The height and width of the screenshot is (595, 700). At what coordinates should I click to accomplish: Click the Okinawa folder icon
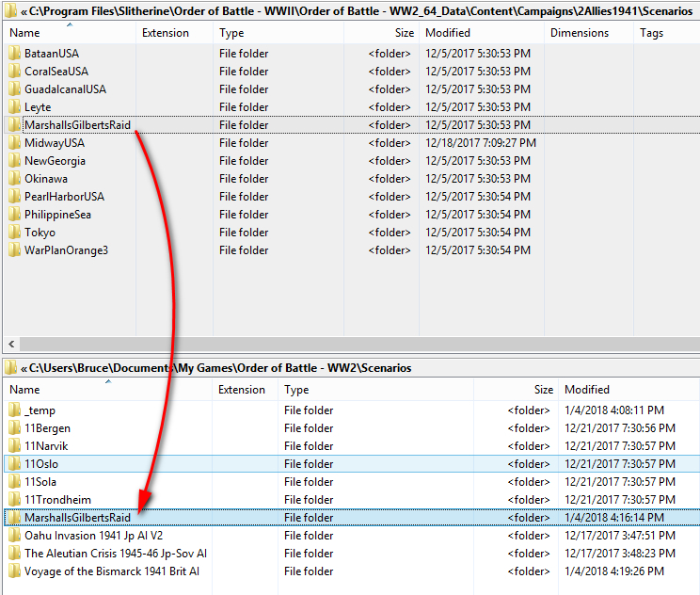point(15,178)
